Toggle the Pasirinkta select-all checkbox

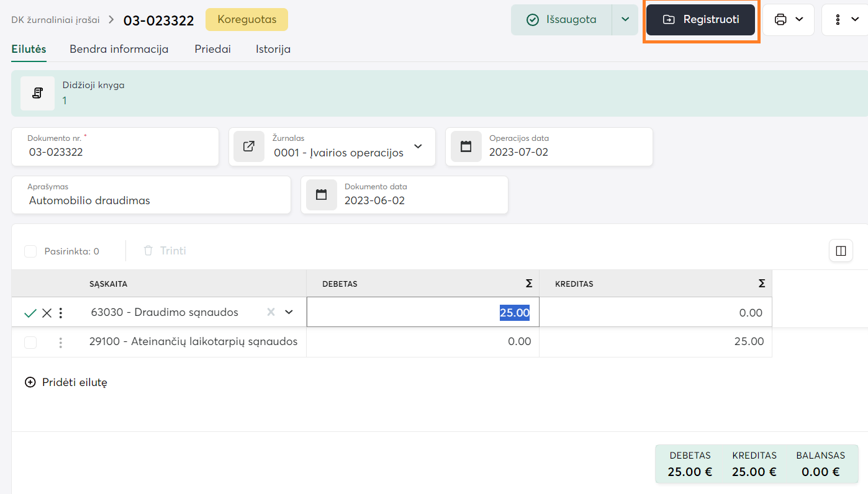tap(30, 251)
